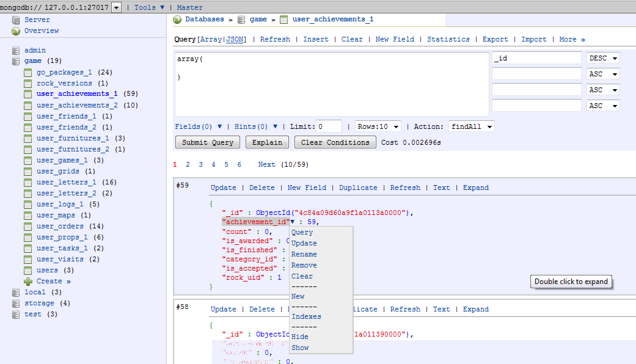
Task: Click the Export link in the toolbar
Action: click(495, 39)
